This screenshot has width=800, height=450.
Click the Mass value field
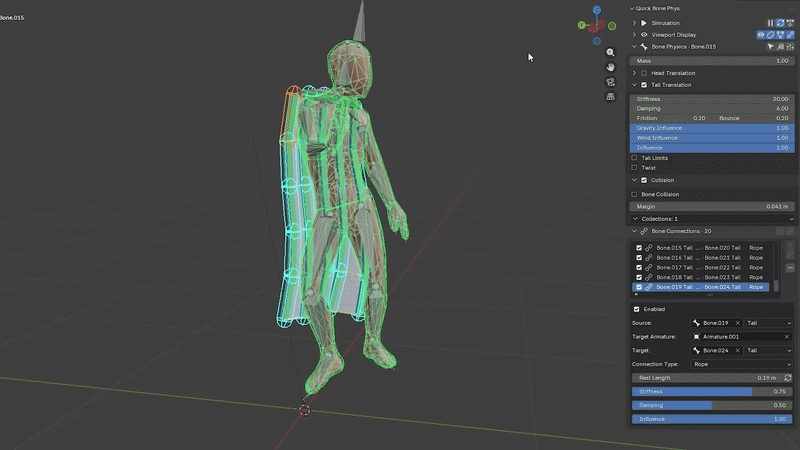[712, 61]
